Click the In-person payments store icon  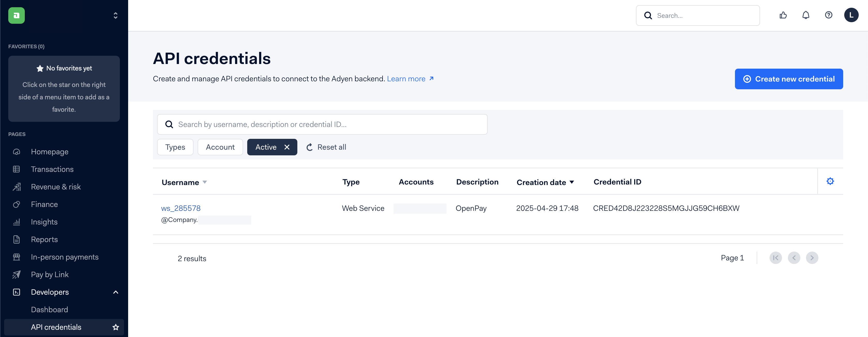(x=17, y=257)
